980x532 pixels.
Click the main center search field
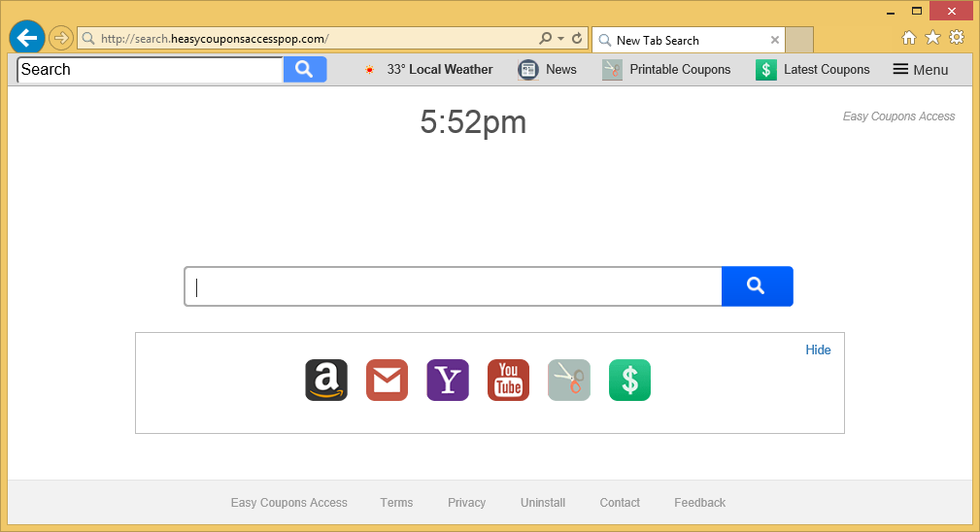click(x=453, y=286)
